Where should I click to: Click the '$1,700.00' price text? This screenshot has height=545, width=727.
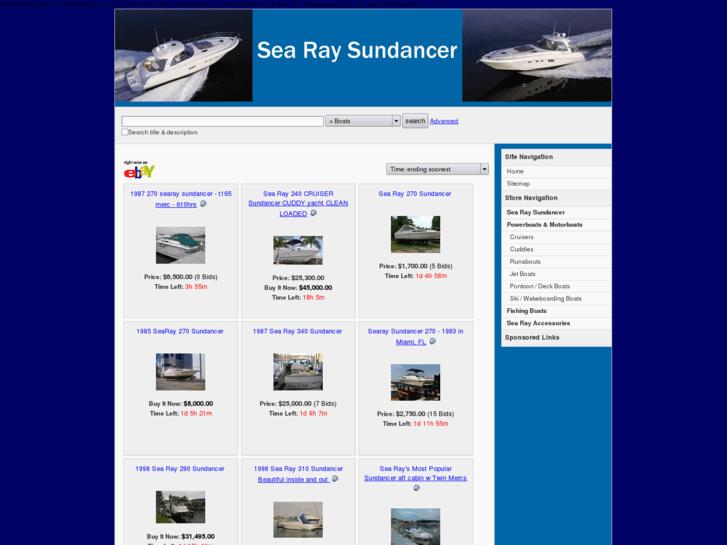pos(413,266)
